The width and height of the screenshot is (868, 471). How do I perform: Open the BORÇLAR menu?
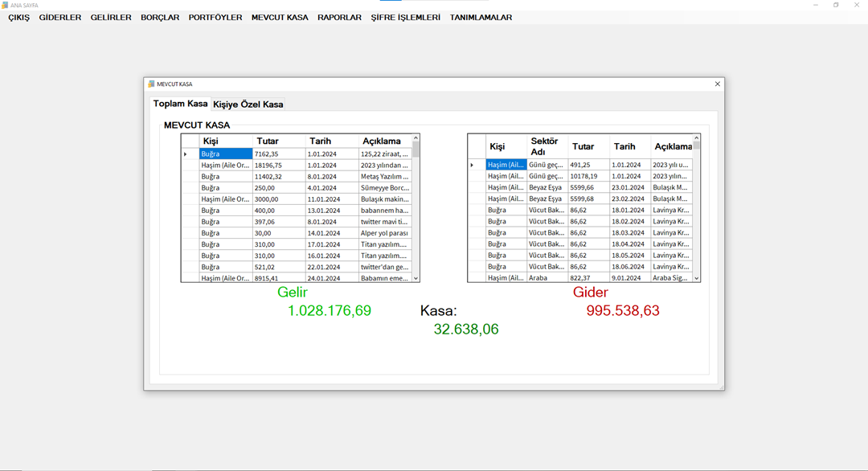point(160,17)
